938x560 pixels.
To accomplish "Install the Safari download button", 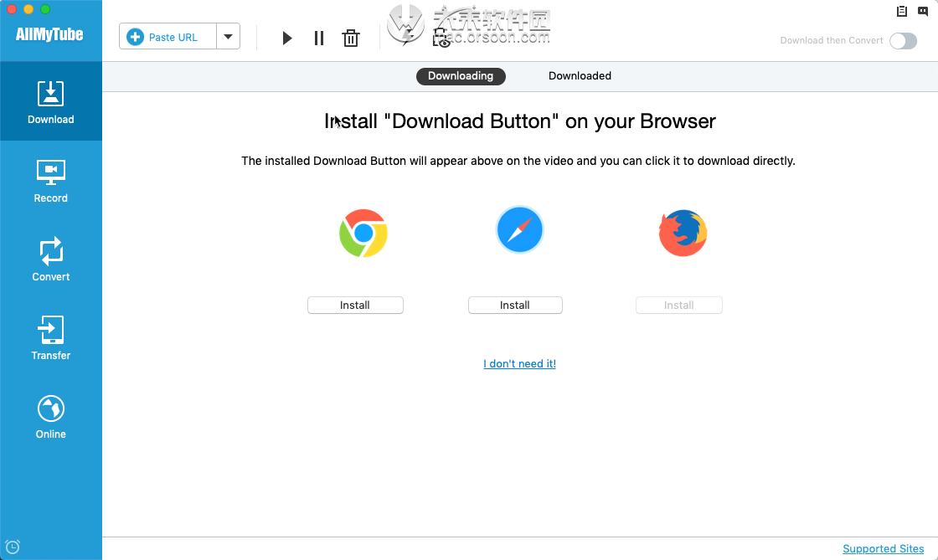I will (515, 305).
